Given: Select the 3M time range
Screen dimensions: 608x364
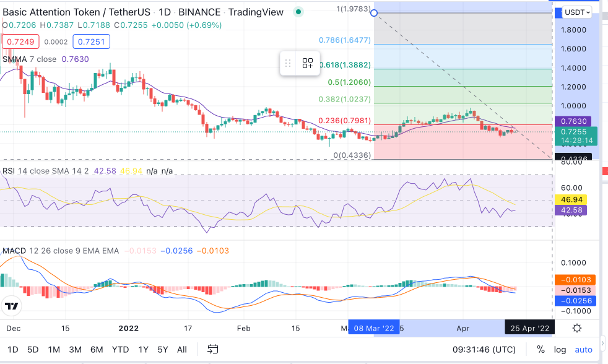Looking at the screenshot, I should coord(75,349).
